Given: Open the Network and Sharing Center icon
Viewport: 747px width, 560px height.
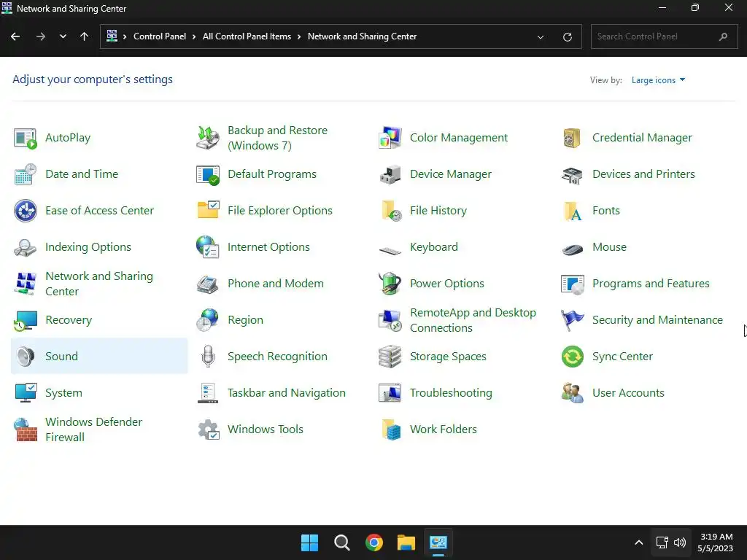Looking at the screenshot, I should point(26,284).
